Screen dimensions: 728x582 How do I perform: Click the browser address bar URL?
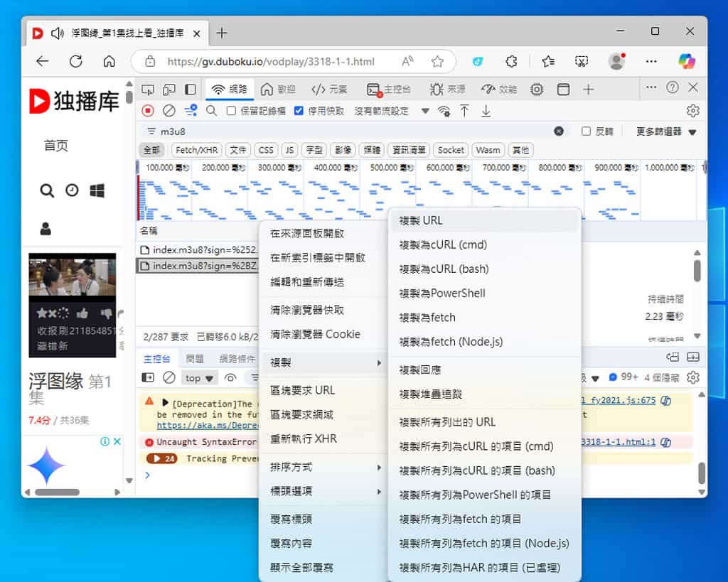270,62
